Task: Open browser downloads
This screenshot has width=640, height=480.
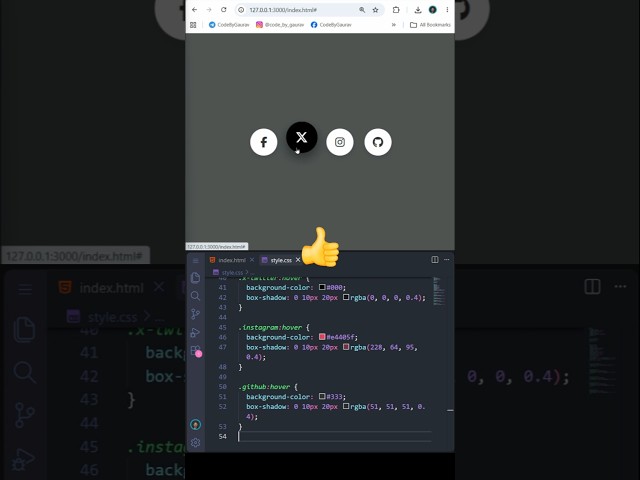Action: tap(418, 10)
